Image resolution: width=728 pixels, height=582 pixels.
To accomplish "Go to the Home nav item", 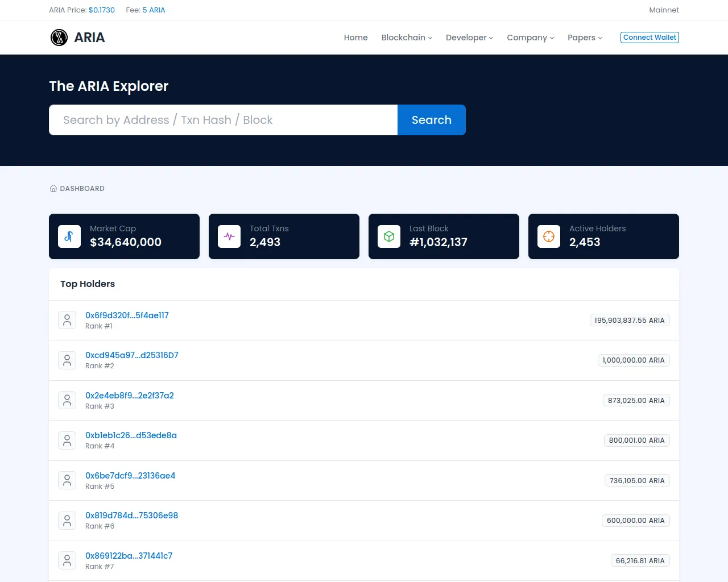I will click(x=355, y=38).
